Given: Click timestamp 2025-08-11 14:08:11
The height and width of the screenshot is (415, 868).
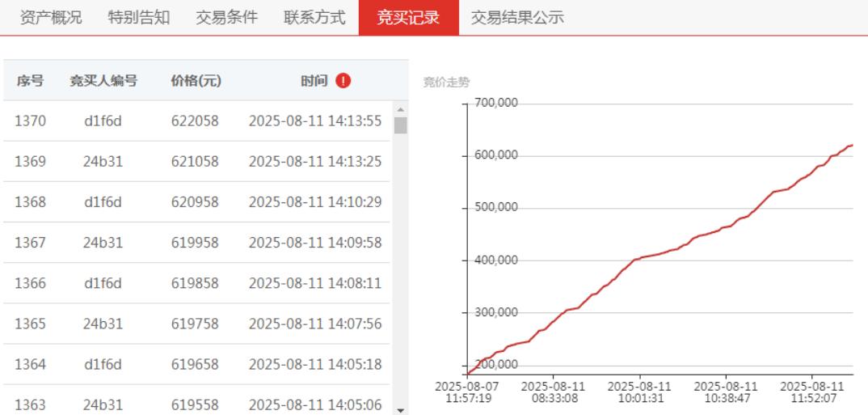Looking at the screenshot, I should (x=315, y=283).
